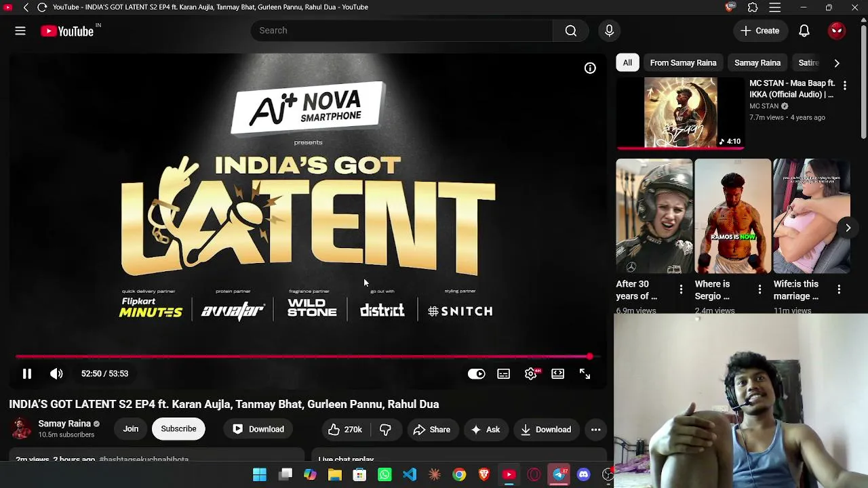Screen dimensions: 868x488
Task: Open Samay Raina channel name link
Action: pos(64,424)
